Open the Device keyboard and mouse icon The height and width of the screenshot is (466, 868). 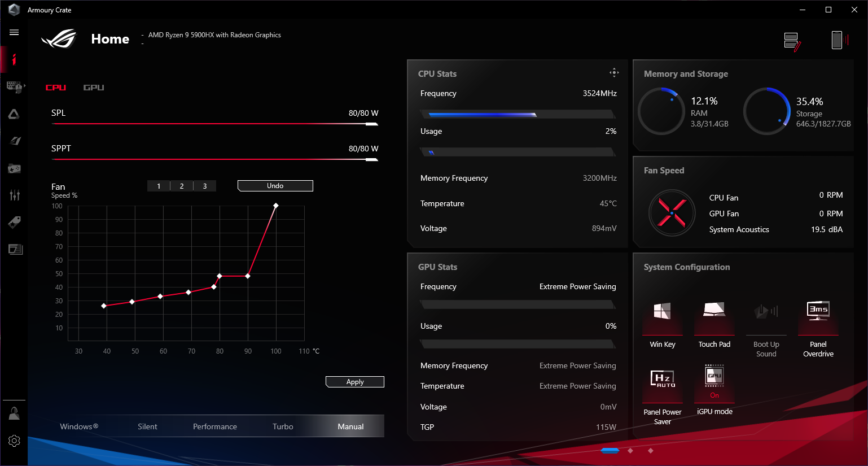[14, 86]
